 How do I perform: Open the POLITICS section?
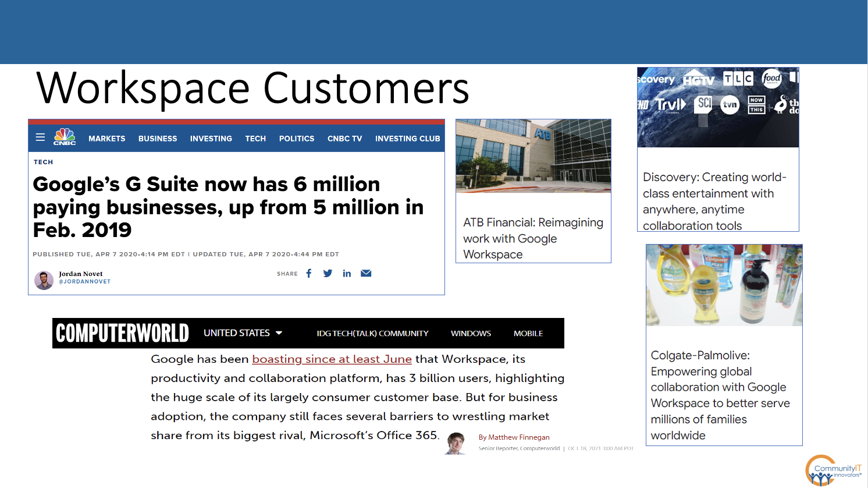(296, 139)
